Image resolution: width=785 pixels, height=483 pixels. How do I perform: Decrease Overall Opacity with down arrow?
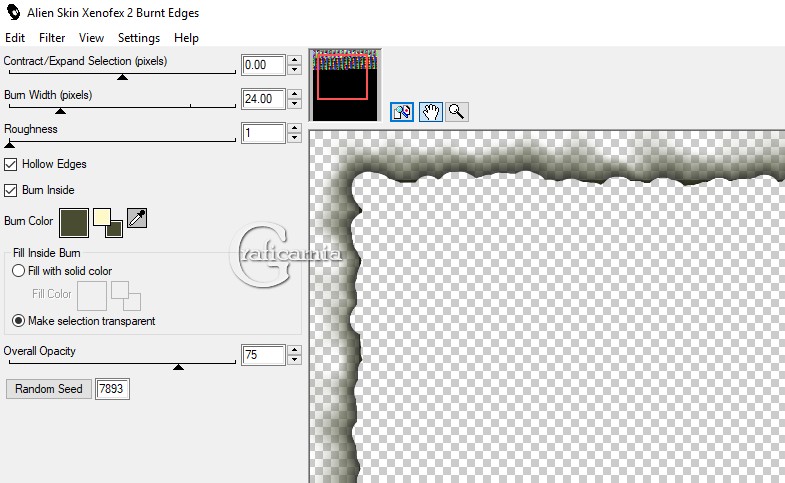pyautogui.click(x=295, y=360)
